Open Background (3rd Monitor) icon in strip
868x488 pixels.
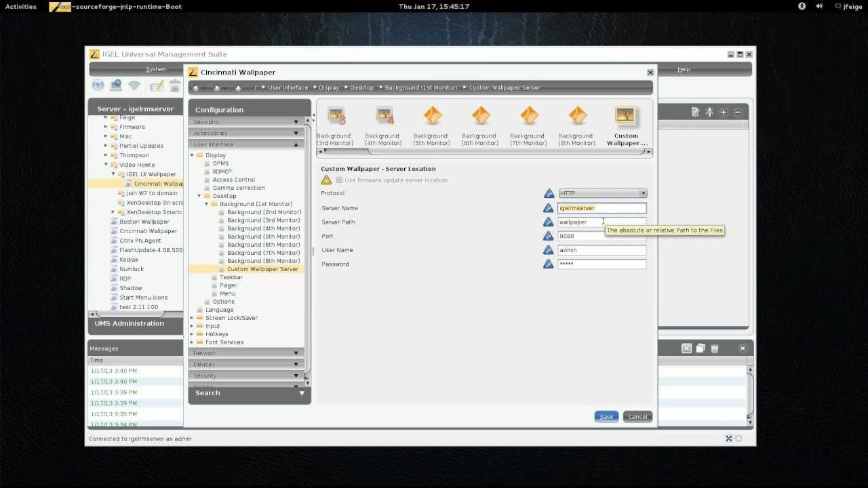point(336,117)
